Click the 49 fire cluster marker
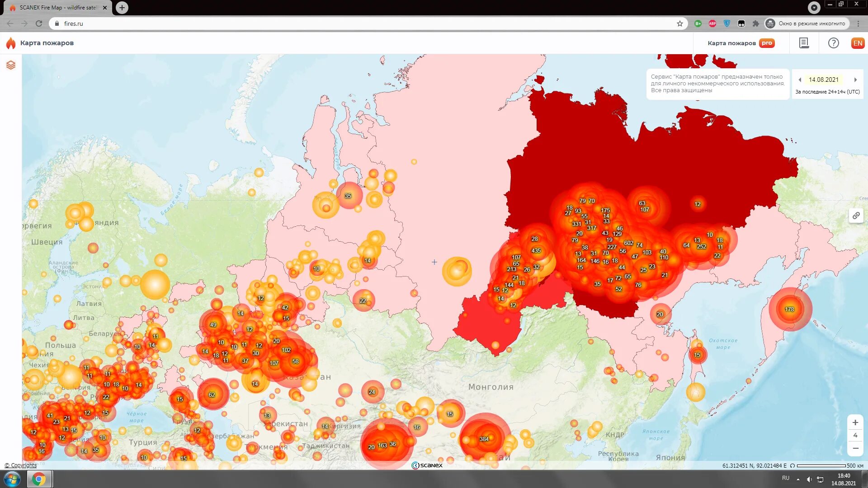This screenshot has height=488, width=868. [213, 325]
